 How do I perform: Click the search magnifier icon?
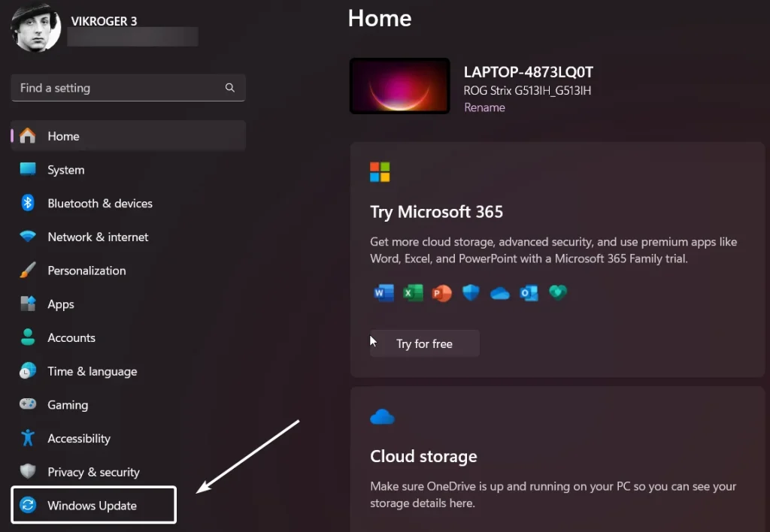coord(230,87)
